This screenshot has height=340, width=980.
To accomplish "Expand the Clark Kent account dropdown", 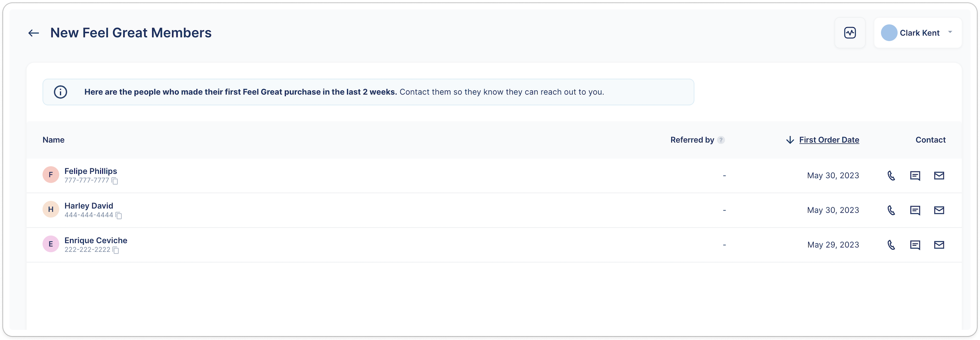I will click(950, 32).
